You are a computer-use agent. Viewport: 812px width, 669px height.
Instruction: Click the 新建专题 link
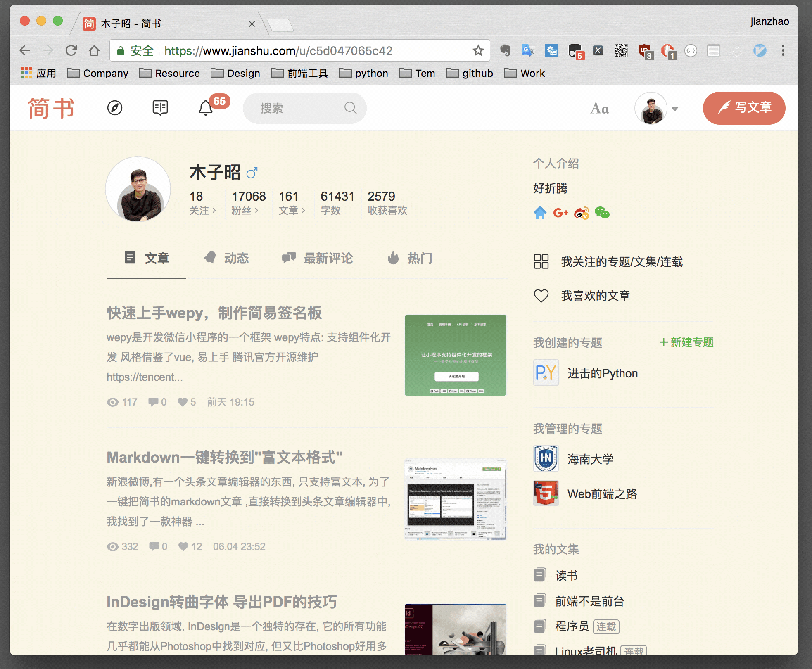coord(686,342)
